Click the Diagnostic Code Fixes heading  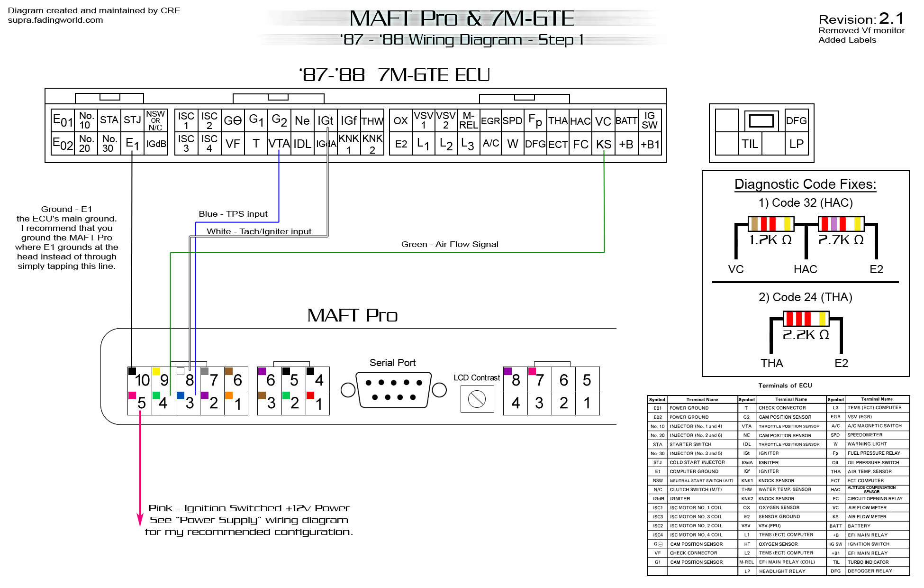[805, 184]
